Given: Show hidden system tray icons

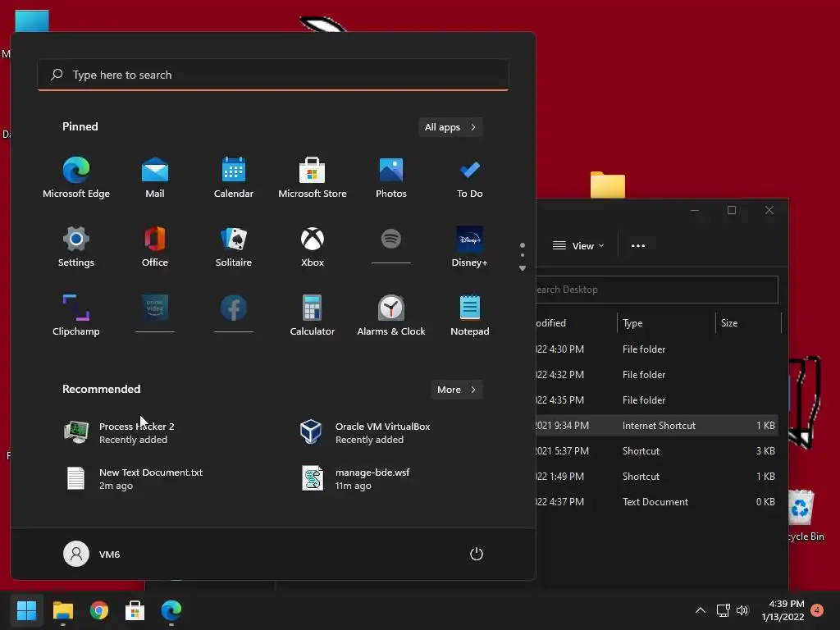Looking at the screenshot, I should [x=701, y=610].
